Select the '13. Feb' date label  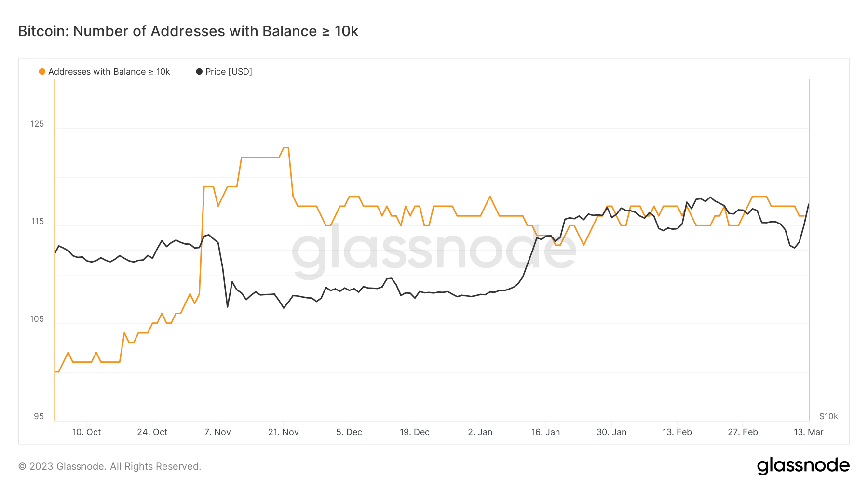[677, 432]
